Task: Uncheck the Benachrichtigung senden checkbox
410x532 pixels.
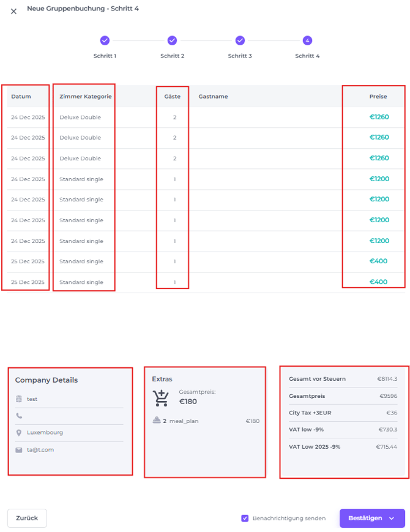Action: coord(245,518)
